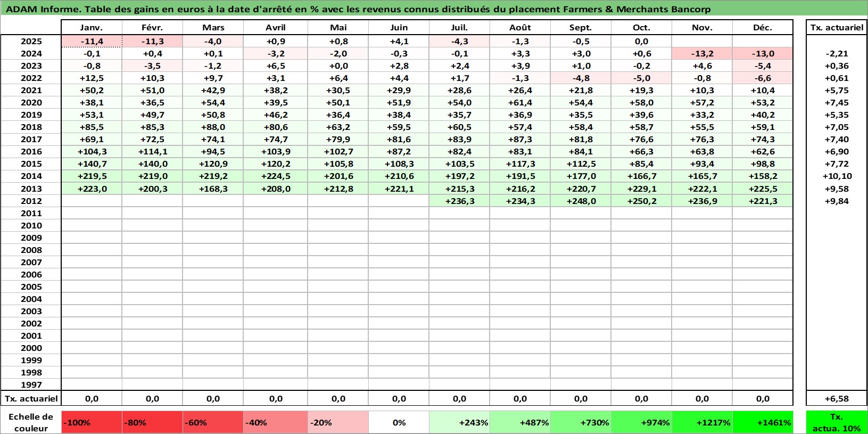Select 2021 February cell +51,0
This screenshot has height=434, width=868.
coord(152,90)
